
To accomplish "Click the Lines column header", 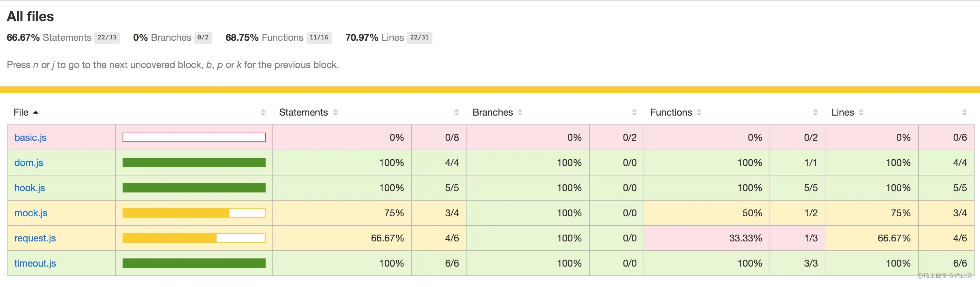I will click(x=843, y=113).
